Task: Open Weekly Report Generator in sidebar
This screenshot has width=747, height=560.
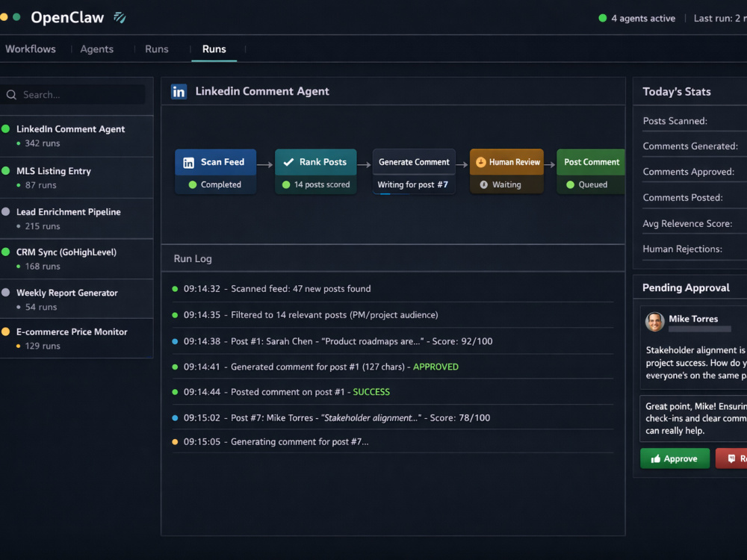Action: pos(77,299)
